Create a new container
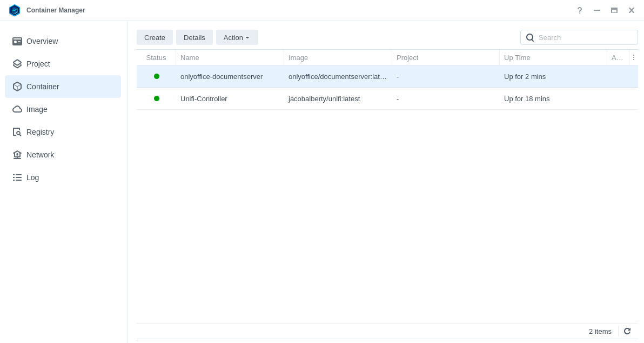Viewport: 644px width, 343px height. pyautogui.click(x=155, y=37)
